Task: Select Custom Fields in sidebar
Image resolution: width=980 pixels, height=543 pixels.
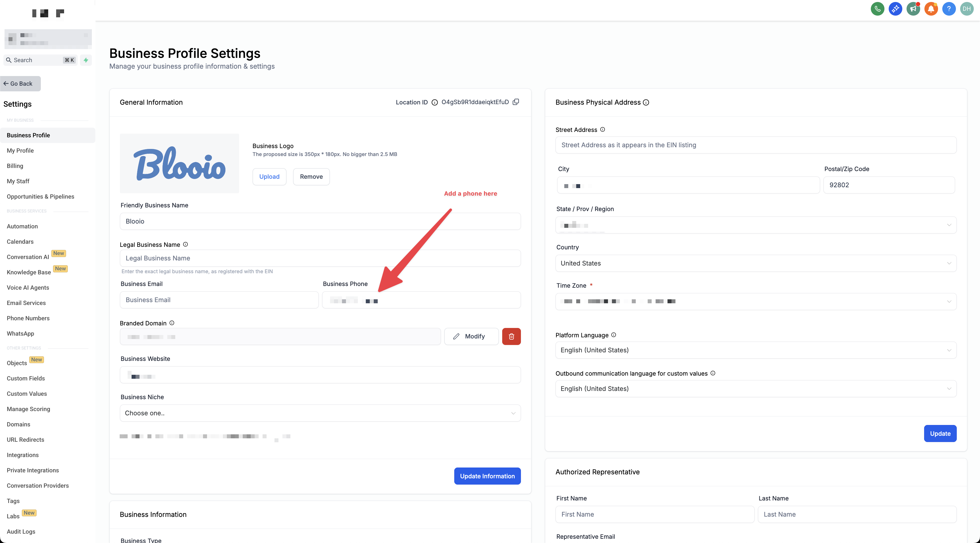Action: click(26, 378)
